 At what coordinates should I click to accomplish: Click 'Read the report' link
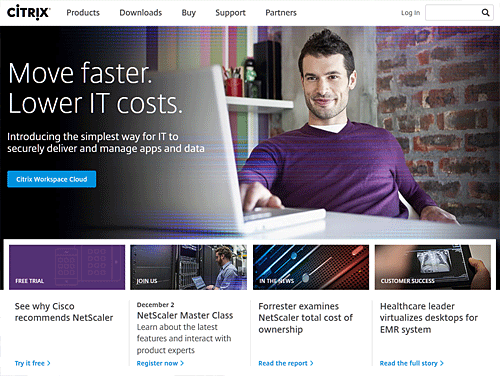pos(286,363)
